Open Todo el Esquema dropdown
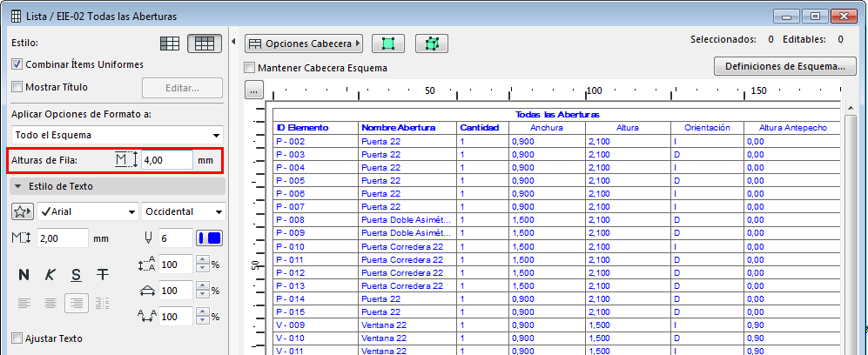This screenshot has width=868, height=355. coord(118,135)
